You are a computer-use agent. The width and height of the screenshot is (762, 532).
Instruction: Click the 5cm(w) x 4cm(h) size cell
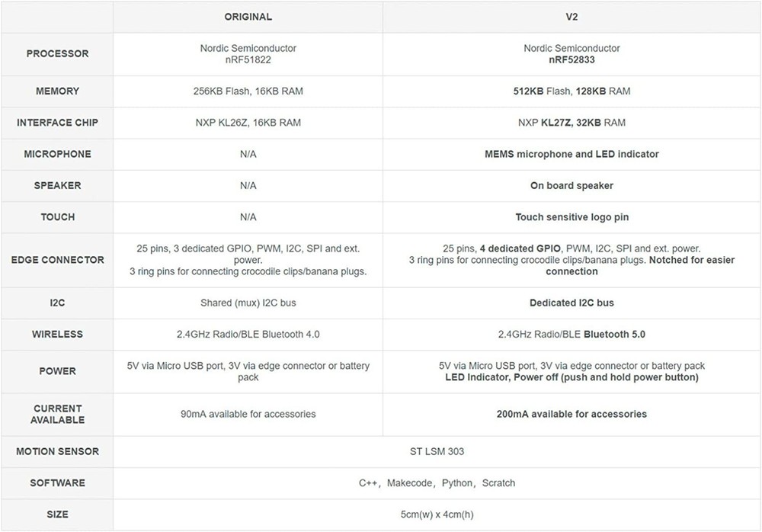pyautogui.click(x=437, y=514)
